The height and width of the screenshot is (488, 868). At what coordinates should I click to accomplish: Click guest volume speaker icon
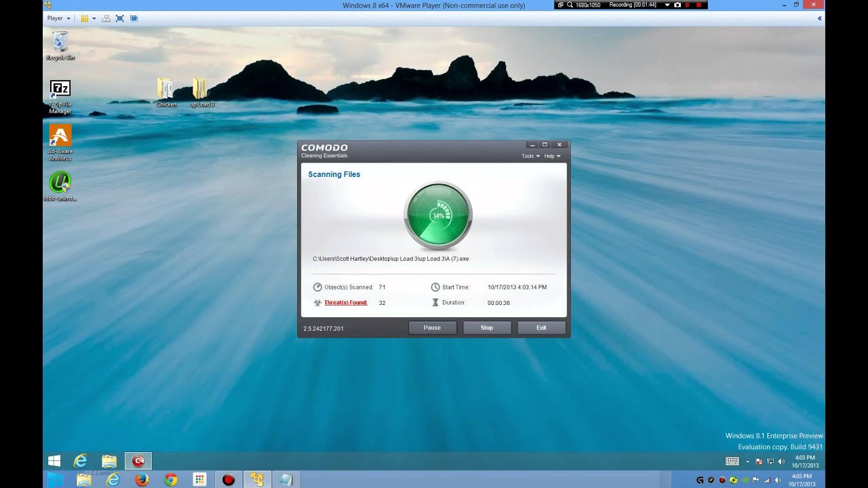tap(781, 462)
